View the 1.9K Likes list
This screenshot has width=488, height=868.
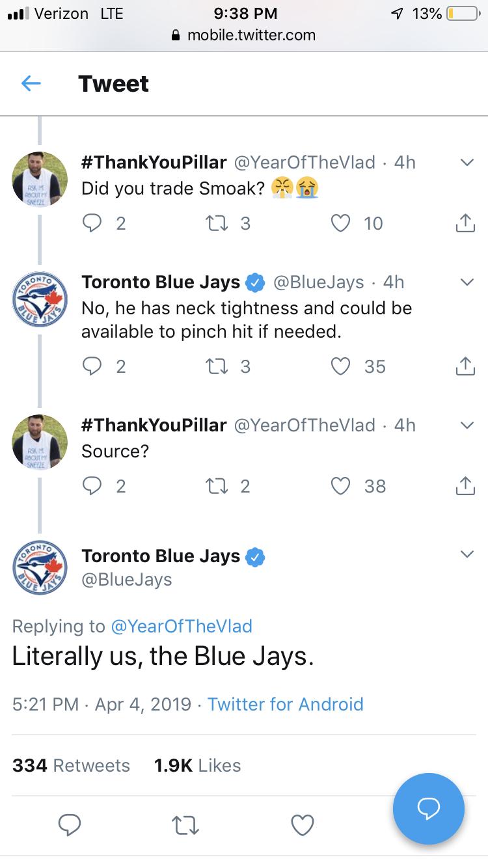point(197,765)
